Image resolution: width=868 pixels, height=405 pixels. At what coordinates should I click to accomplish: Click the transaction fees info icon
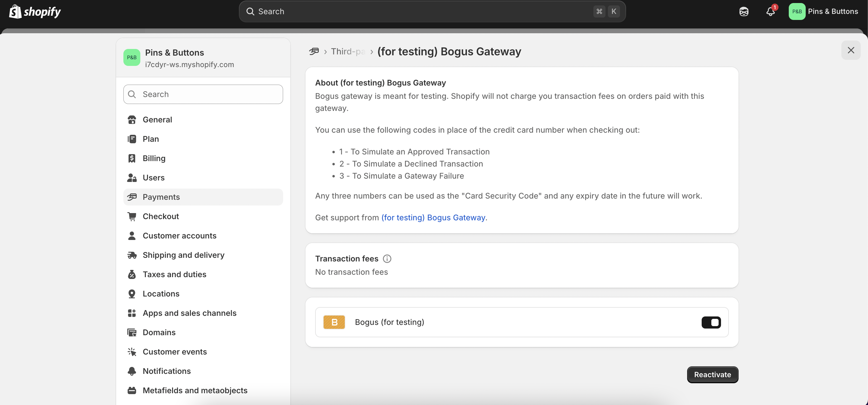387,258
